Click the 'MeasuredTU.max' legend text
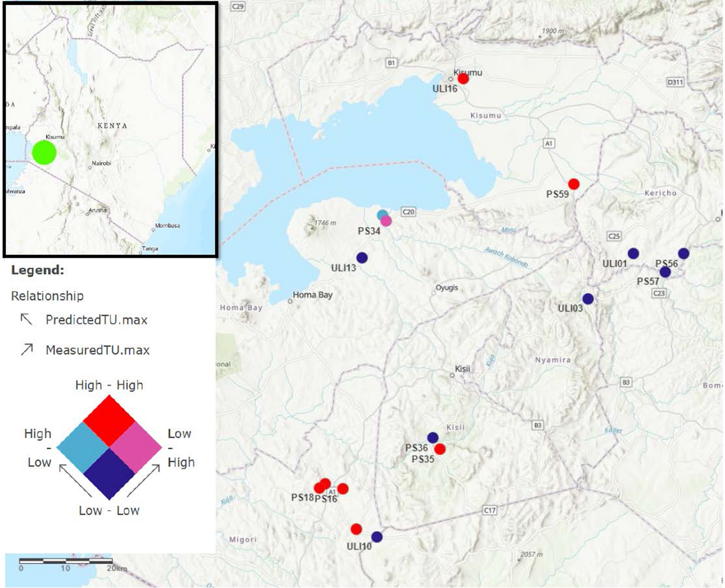The image size is (725, 588). point(98,350)
